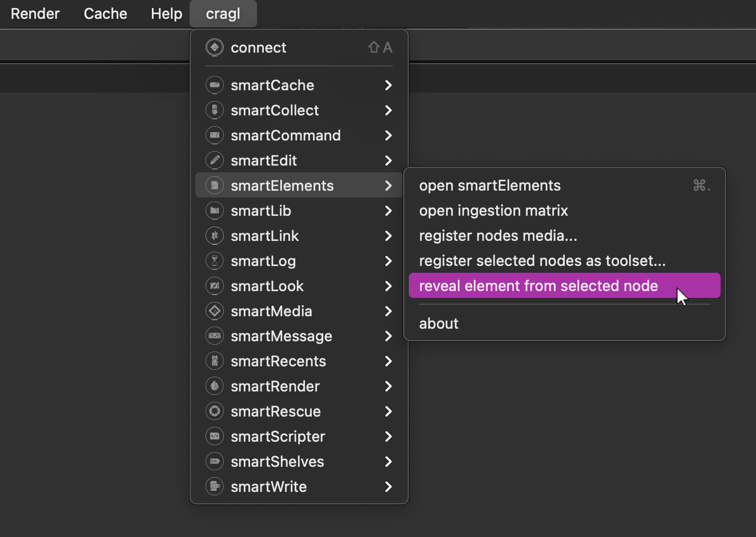This screenshot has width=756, height=537.
Task: Click the smartLog hourglass icon
Action: (215, 261)
